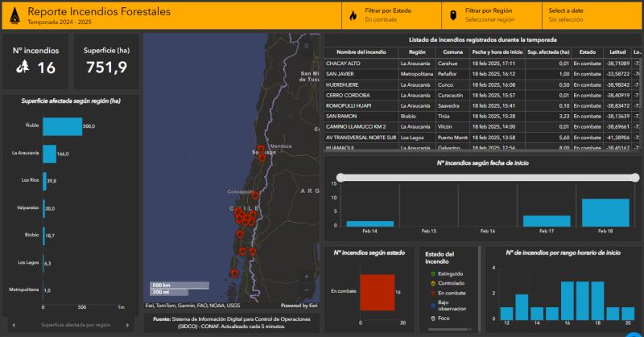The image size is (644, 337).
Task: Click the legend panel horizontal scrollbar
Action: [x=450, y=329]
